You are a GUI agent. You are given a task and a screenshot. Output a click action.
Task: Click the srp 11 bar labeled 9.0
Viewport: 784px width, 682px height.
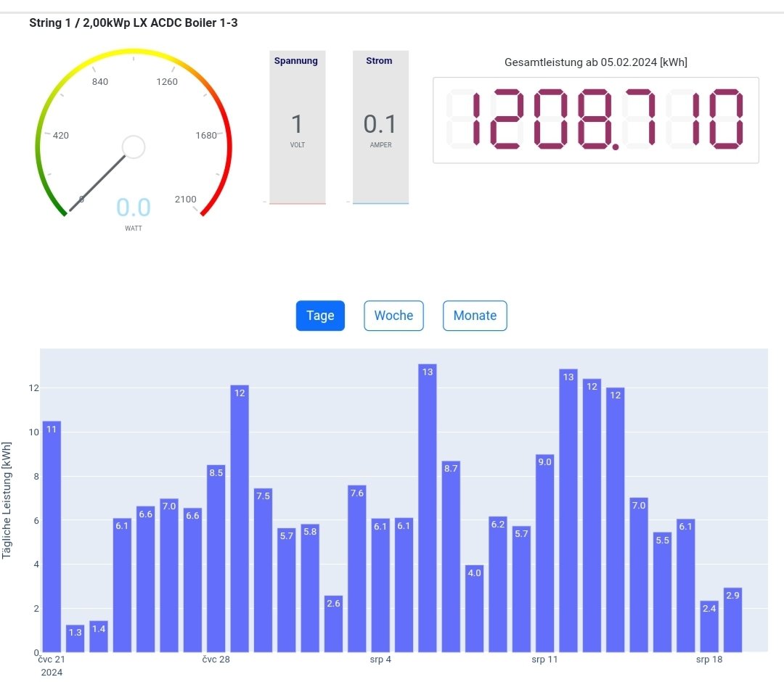(x=545, y=554)
